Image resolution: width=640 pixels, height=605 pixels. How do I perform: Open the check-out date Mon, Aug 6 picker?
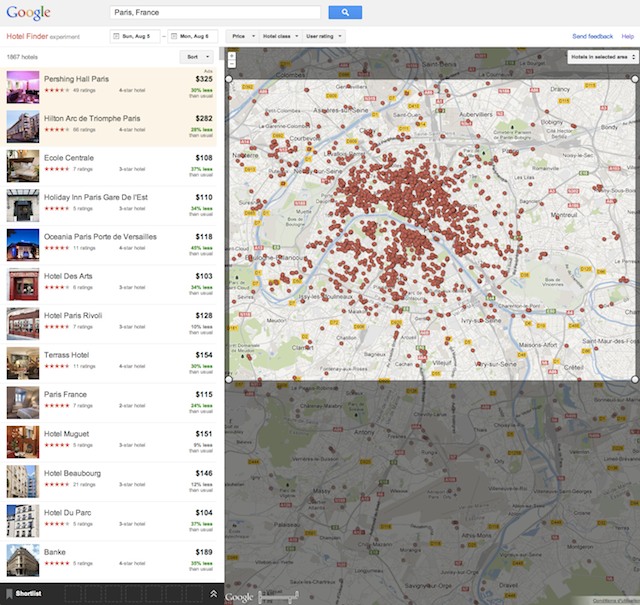(x=193, y=36)
